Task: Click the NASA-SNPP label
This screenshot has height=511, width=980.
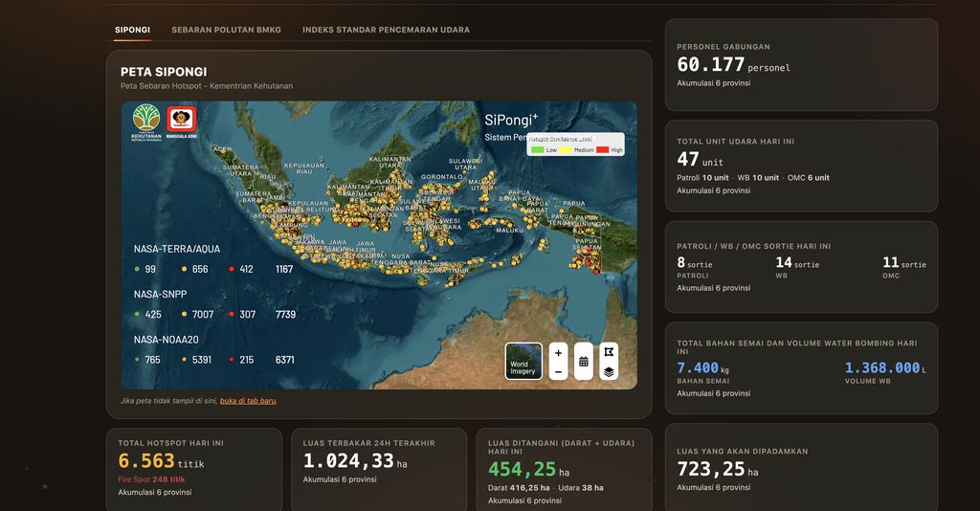Action: click(160, 294)
